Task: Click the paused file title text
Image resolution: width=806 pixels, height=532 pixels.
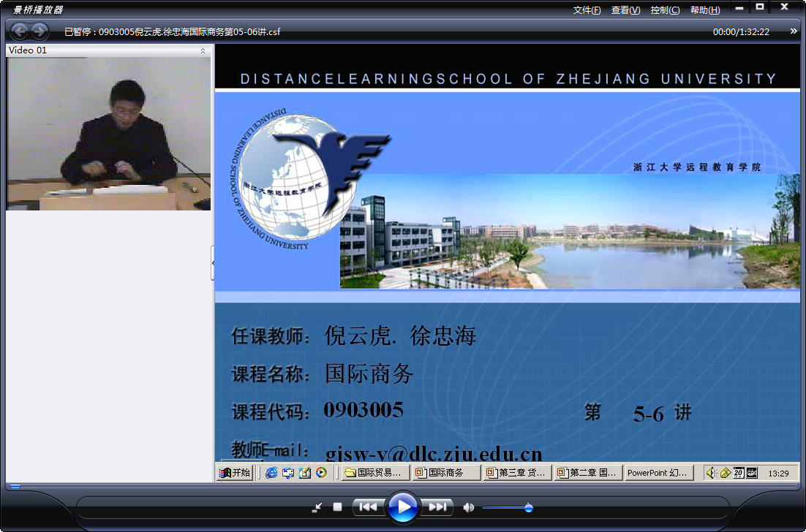Action: (x=172, y=32)
